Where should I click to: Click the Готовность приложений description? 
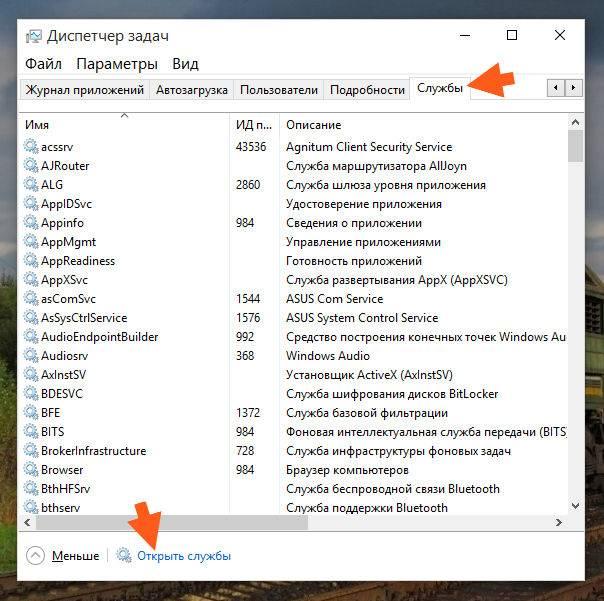click(354, 261)
